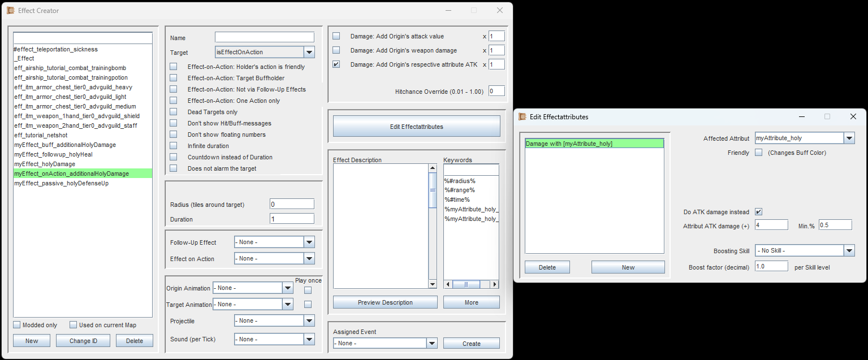Minimize the Edit Effectattributes window

[x=802, y=116]
